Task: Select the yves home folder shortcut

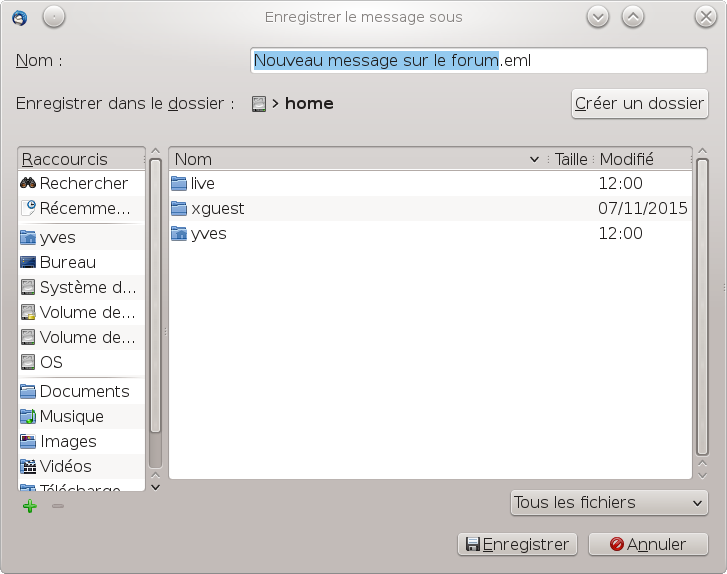Action: tap(57, 238)
